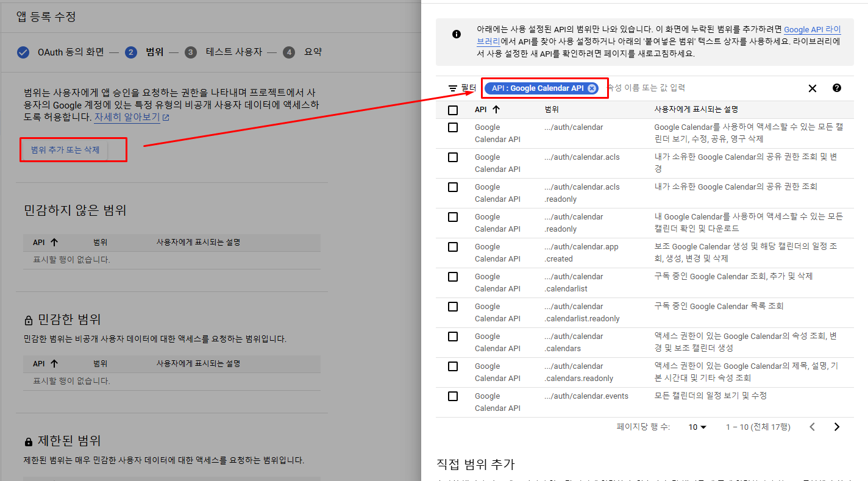The height and width of the screenshot is (481, 868).
Task: Click the lock icon beside 민감한 범위
Action: [29, 320]
